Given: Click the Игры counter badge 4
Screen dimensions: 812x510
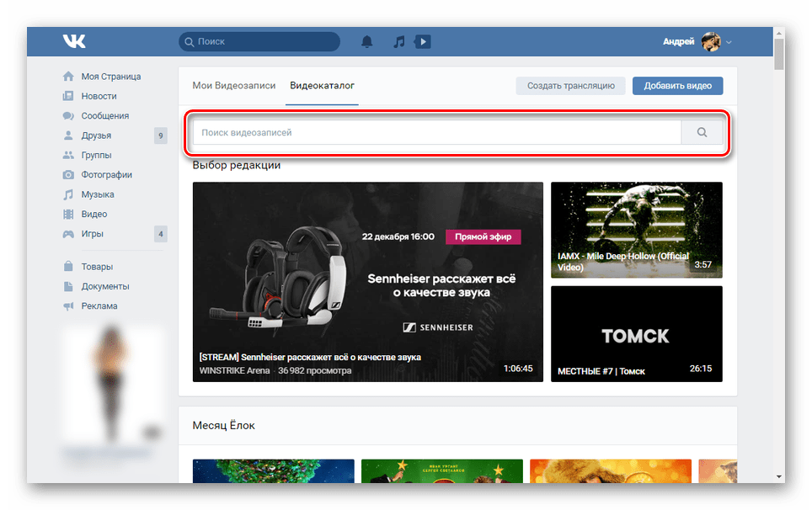Looking at the screenshot, I should pyautogui.click(x=161, y=234).
